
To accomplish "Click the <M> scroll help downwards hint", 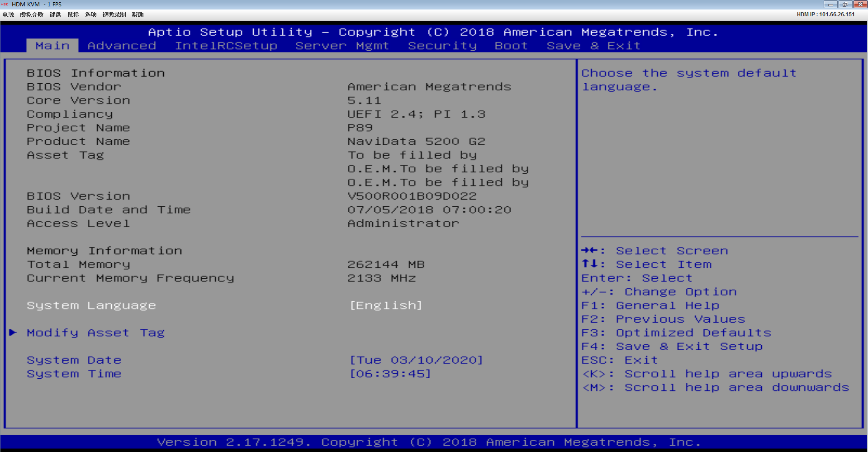I will (715, 387).
